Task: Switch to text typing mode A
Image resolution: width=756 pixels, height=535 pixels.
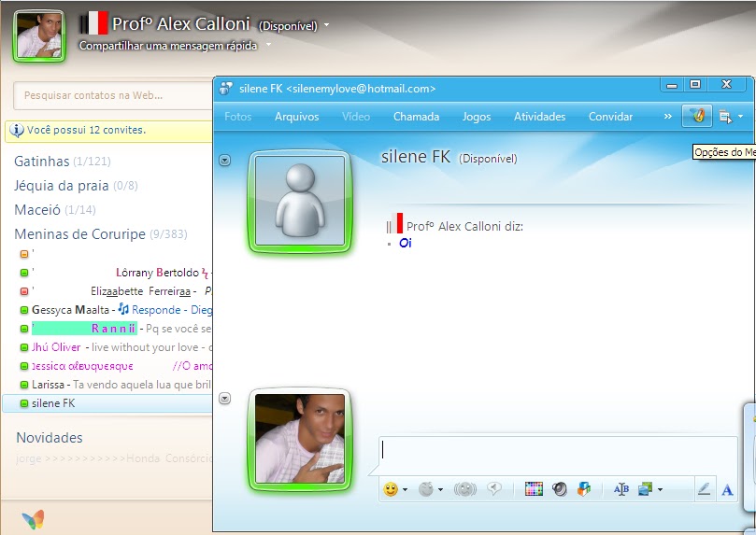Action: pos(727,490)
